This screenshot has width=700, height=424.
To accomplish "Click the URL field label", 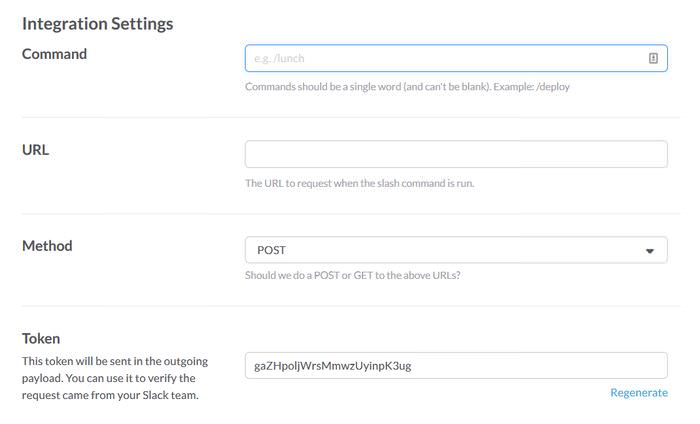I will 35,150.
